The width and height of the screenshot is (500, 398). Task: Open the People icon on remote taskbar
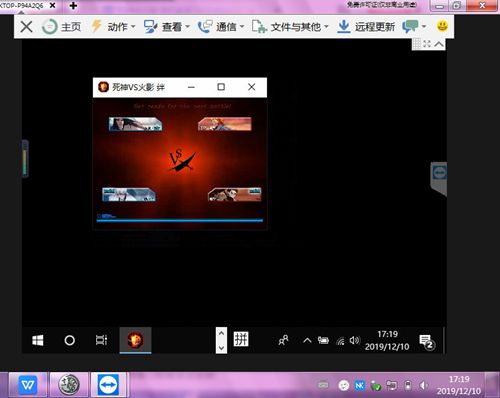pos(283,340)
